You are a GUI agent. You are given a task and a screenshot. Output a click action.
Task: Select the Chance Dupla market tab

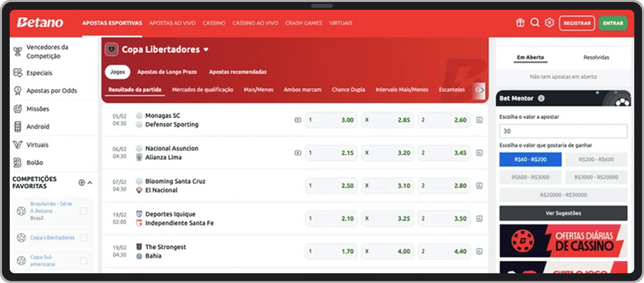click(x=349, y=90)
